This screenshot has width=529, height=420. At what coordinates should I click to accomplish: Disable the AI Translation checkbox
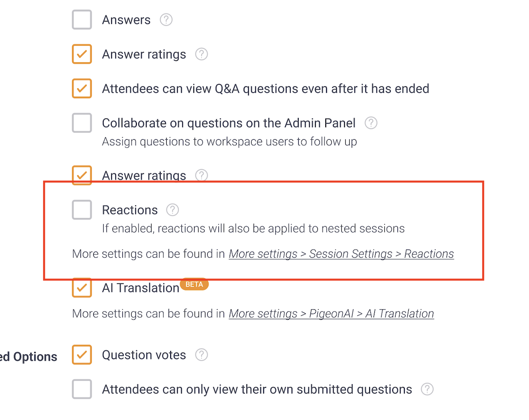(x=82, y=288)
